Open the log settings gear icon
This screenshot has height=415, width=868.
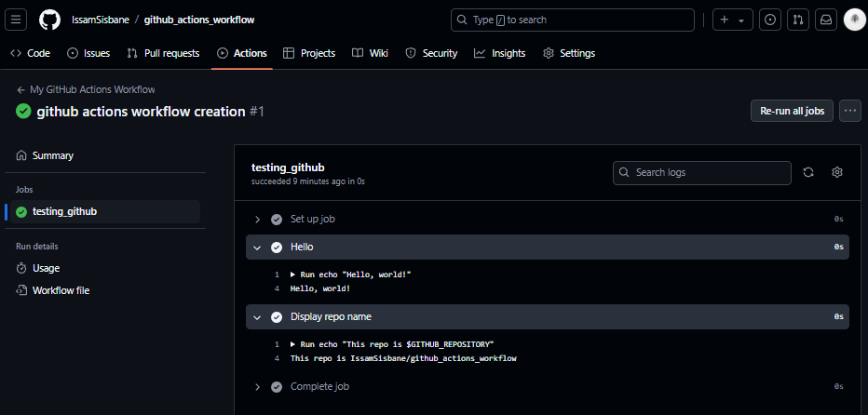[837, 173]
